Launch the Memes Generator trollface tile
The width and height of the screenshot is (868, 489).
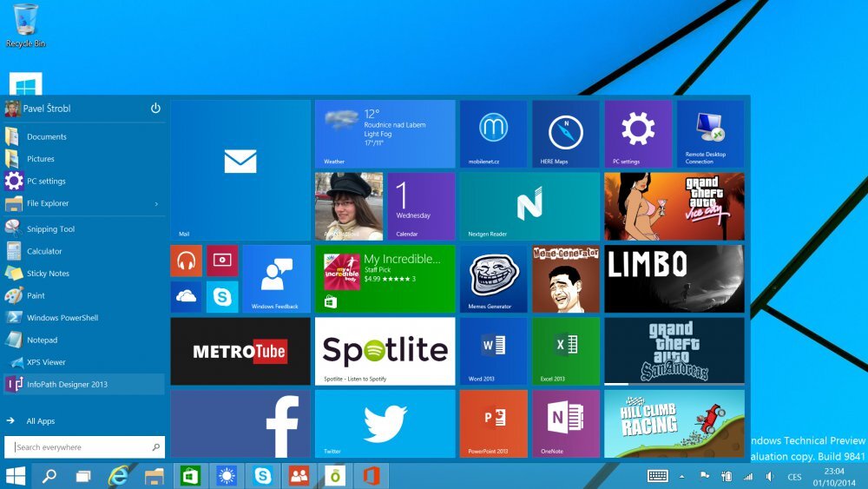[x=493, y=279]
